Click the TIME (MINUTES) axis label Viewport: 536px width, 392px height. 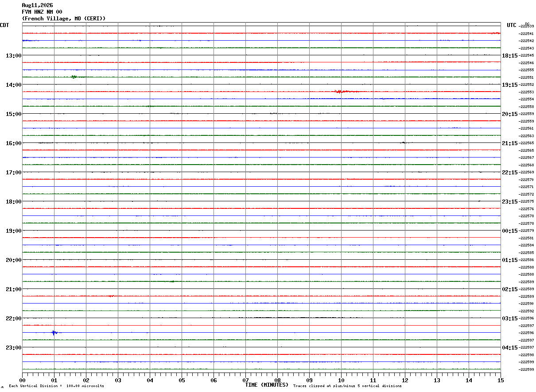(x=267, y=385)
